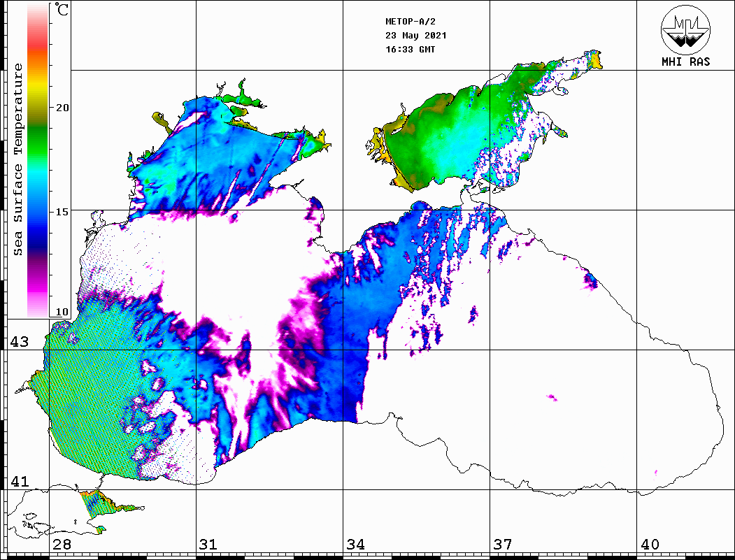Viewport: 735px width, 560px height.
Task: Select the 'METOP-A/2' satellite label
Action: (411, 22)
